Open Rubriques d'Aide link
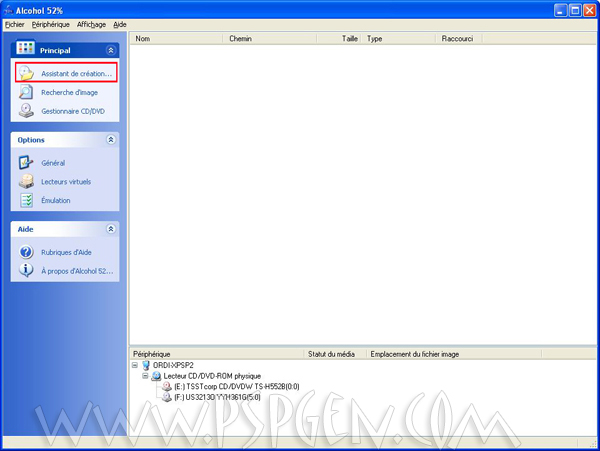The height and width of the screenshot is (451, 600). (66, 252)
